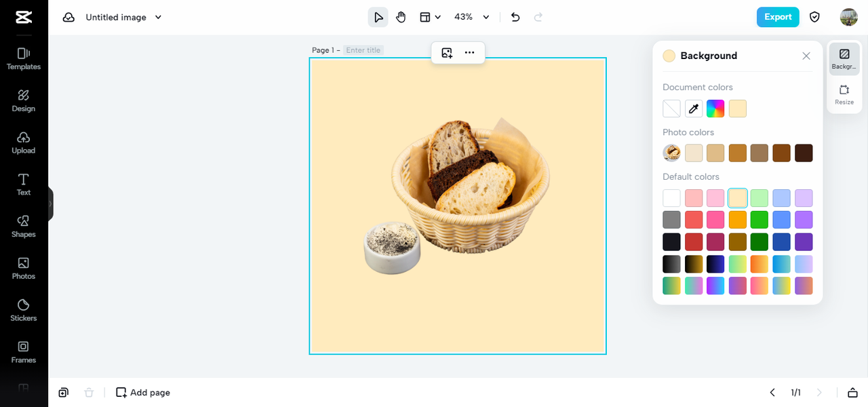The height and width of the screenshot is (407, 868).
Task: Open the layers panel icon bottom-right
Action: (852, 393)
